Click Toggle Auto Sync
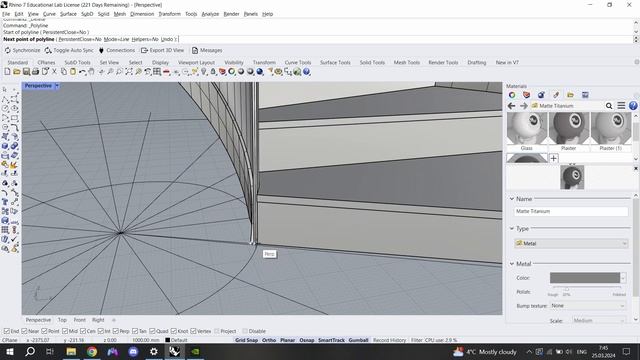Image resolution: width=640 pixels, height=360 pixels. (x=69, y=50)
